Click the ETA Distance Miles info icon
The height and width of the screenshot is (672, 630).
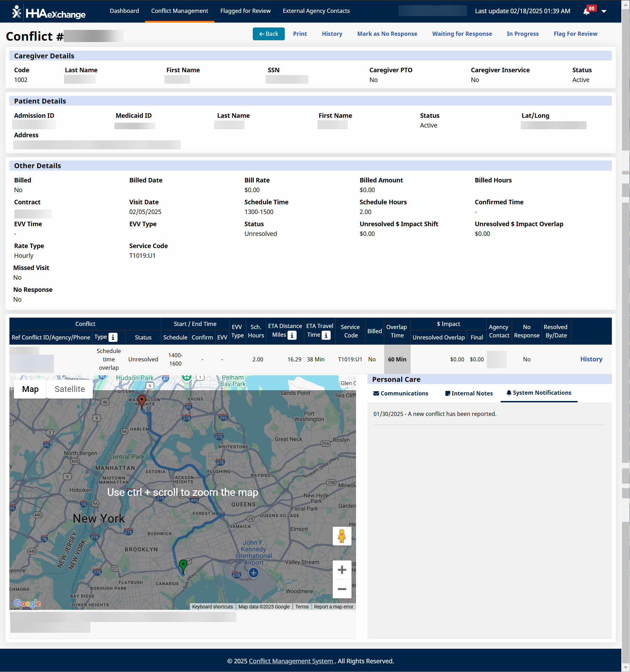292,335
